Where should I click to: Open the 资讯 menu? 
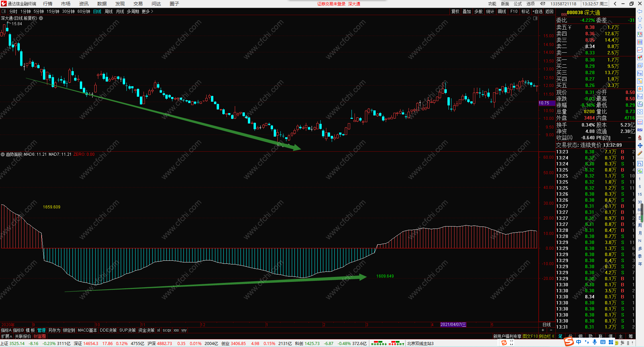[84, 4]
